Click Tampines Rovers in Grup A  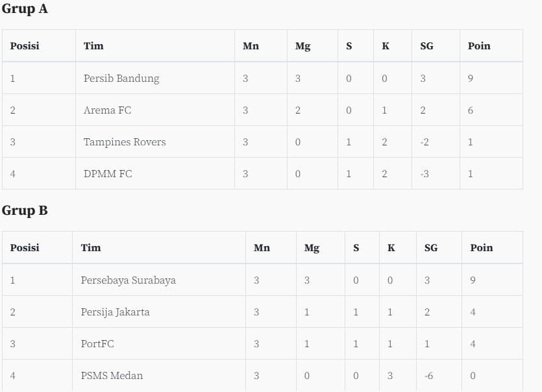point(125,142)
